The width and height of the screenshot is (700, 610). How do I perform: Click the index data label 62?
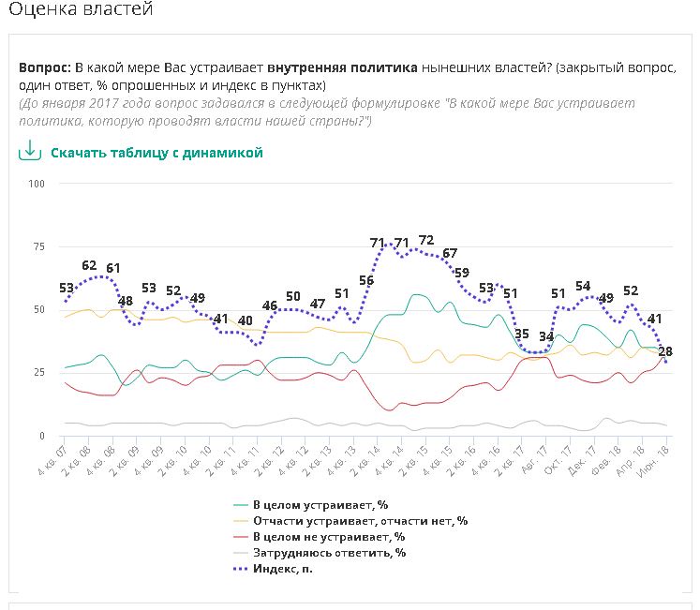tap(89, 265)
